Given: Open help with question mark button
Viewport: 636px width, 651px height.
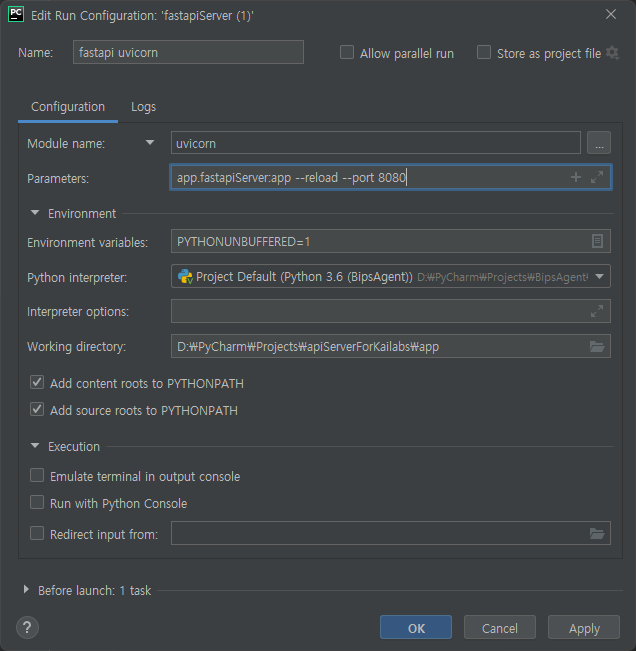Looking at the screenshot, I should [27, 627].
